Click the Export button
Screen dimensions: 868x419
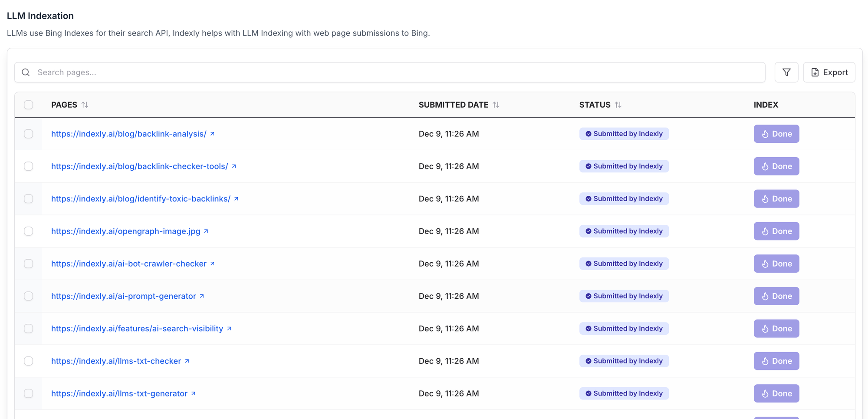pos(829,72)
